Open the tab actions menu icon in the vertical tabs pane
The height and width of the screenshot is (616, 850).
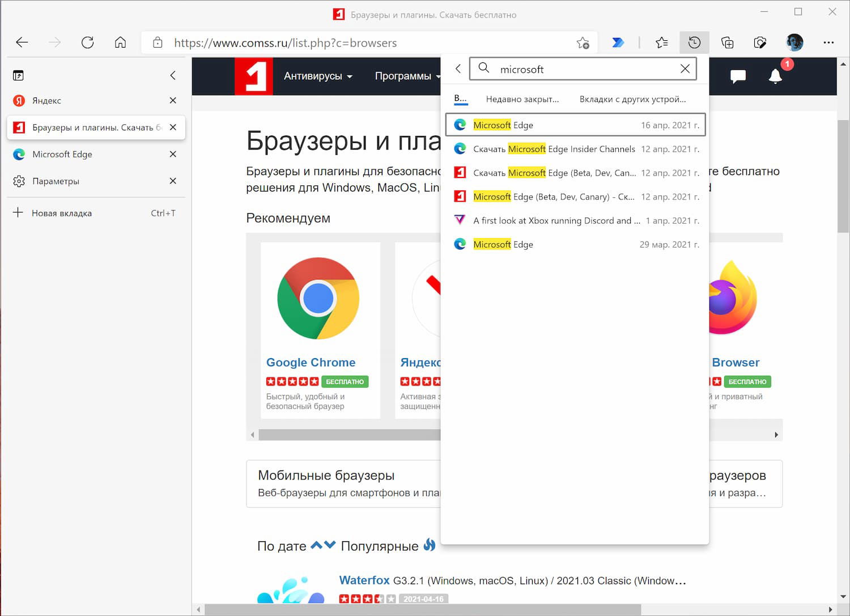point(18,75)
